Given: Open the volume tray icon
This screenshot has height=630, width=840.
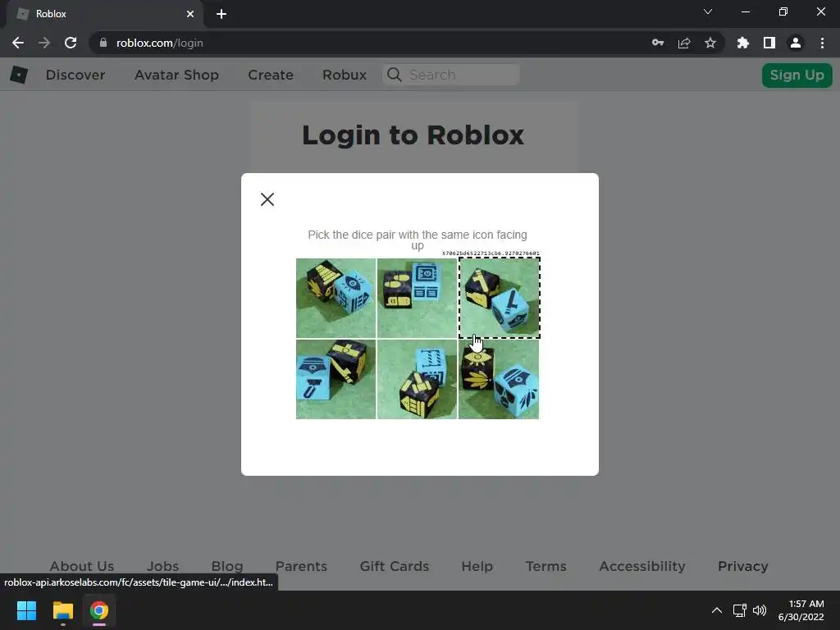Looking at the screenshot, I should 760,610.
